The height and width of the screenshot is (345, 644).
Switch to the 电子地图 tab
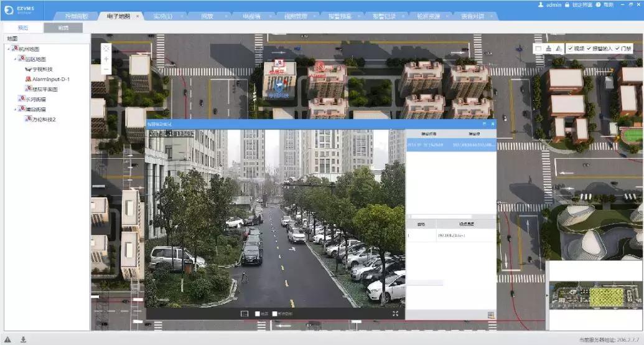click(118, 16)
